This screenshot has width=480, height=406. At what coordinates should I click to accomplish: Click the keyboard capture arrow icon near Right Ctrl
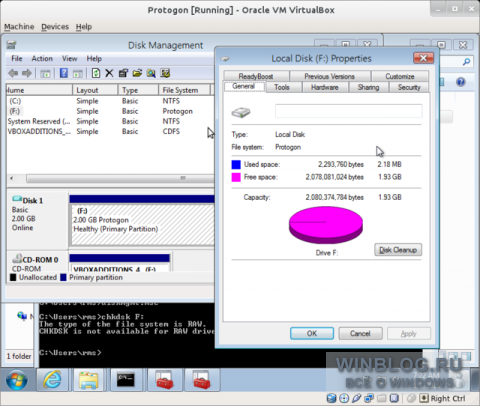tap(424, 398)
